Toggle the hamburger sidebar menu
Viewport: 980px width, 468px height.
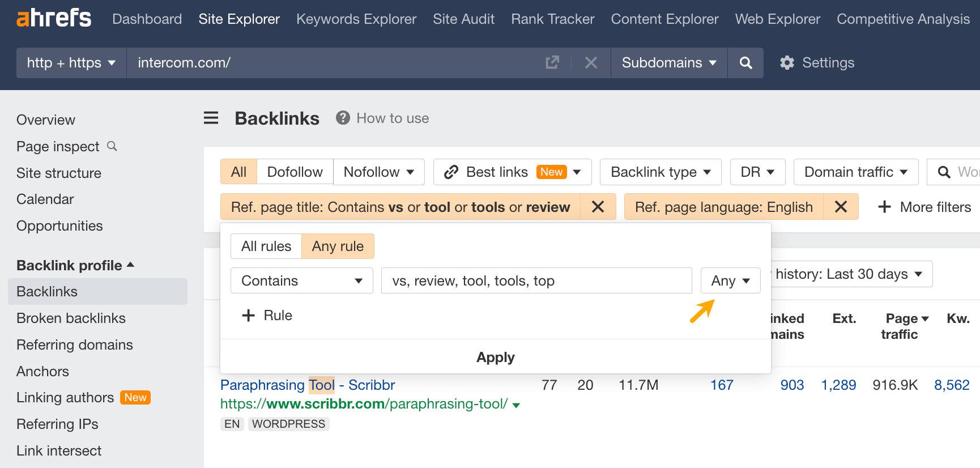[211, 118]
